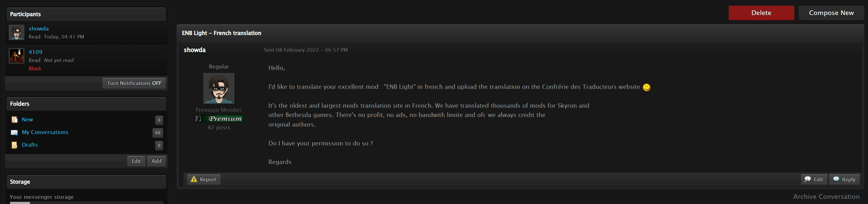The image size is (868, 204).
Task: Open the Drafts folder
Action: point(30,145)
